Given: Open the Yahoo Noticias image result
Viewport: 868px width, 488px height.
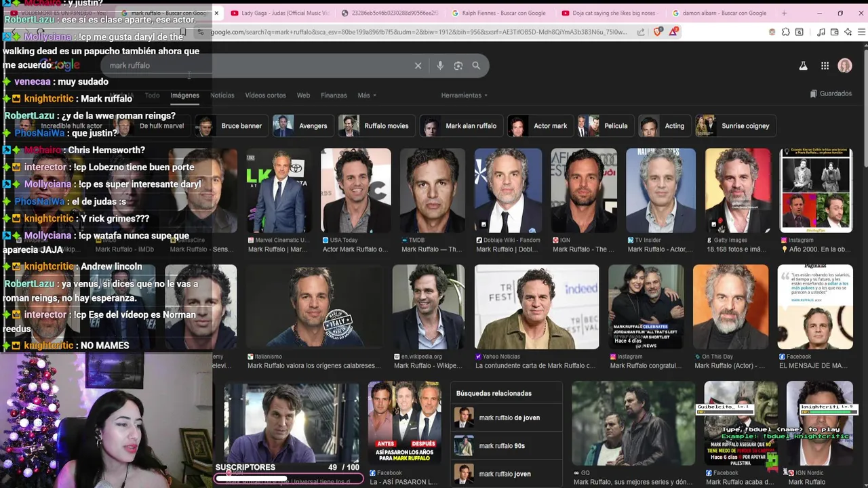Looking at the screenshot, I should pos(536,307).
